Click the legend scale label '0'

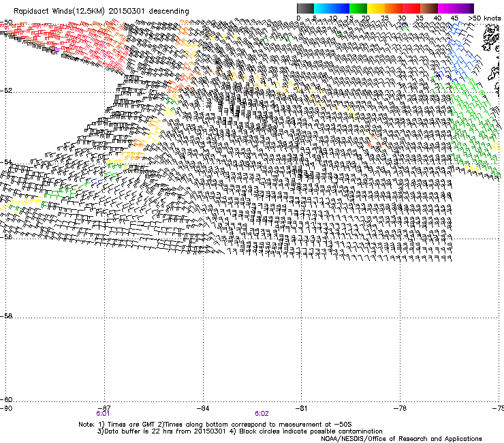(298, 18)
